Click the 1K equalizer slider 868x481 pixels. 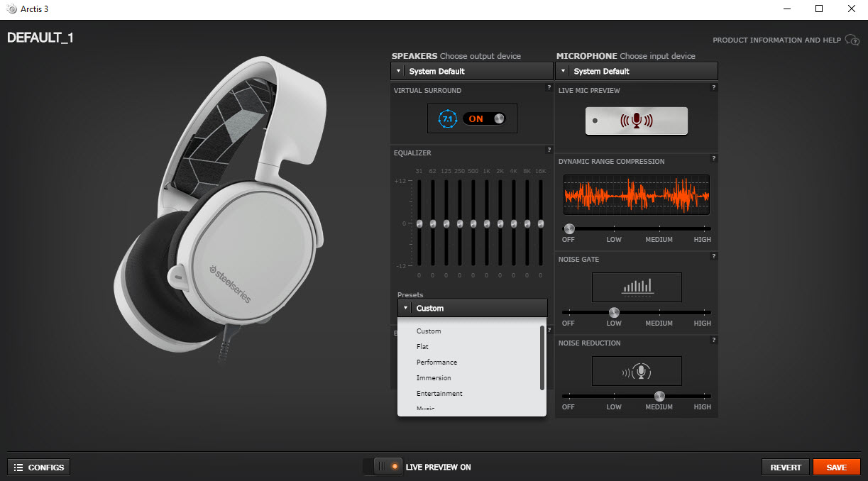487,223
